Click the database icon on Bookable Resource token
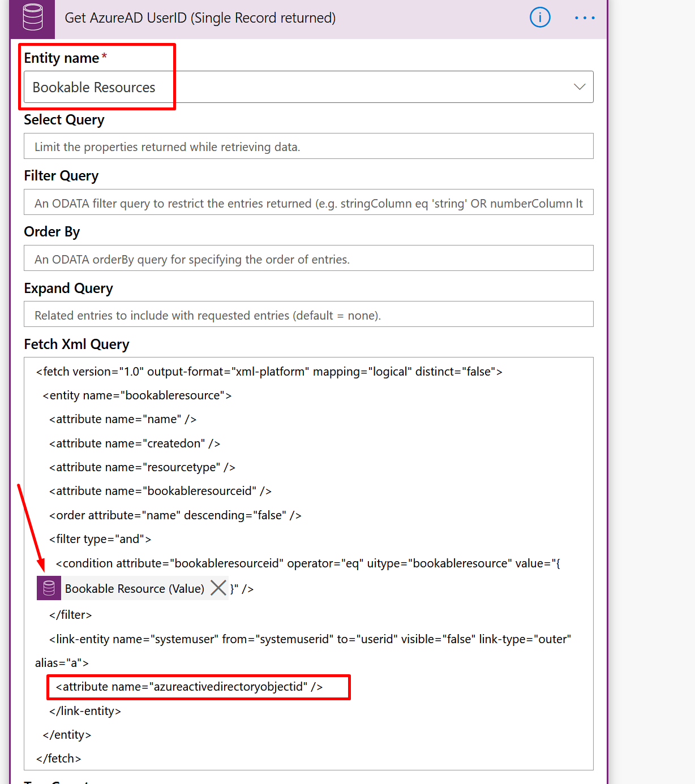Viewport: 695px width, 784px height. (49, 588)
